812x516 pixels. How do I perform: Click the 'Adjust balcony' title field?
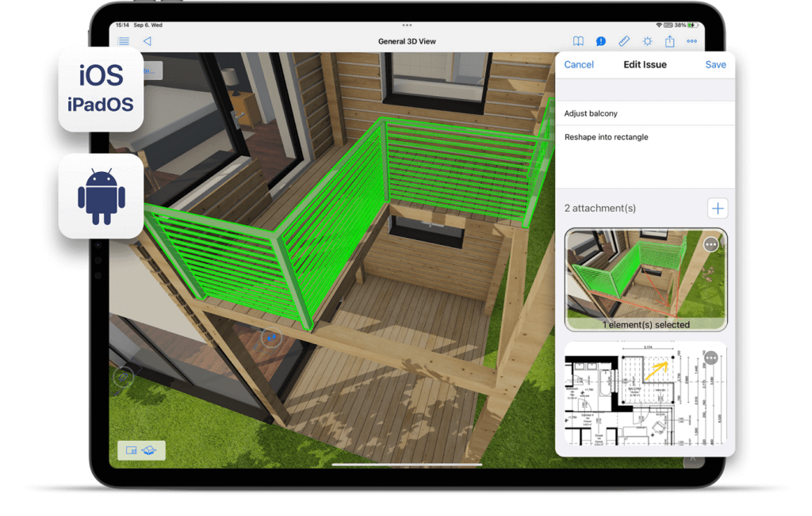(x=645, y=113)
